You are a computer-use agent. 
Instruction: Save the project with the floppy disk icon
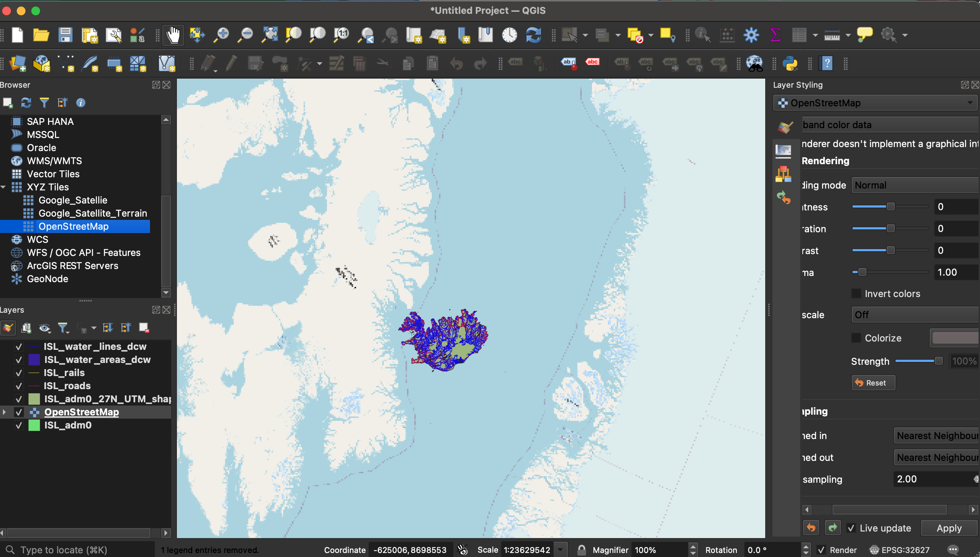tap(66, 35)
